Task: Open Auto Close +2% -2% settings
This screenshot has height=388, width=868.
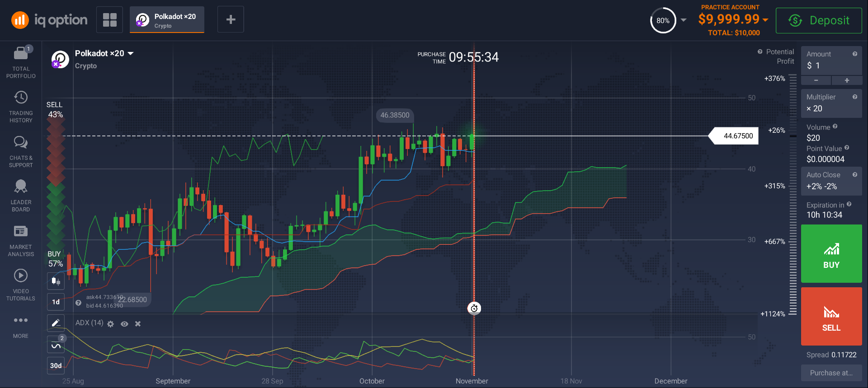Action: coord(831,181)
